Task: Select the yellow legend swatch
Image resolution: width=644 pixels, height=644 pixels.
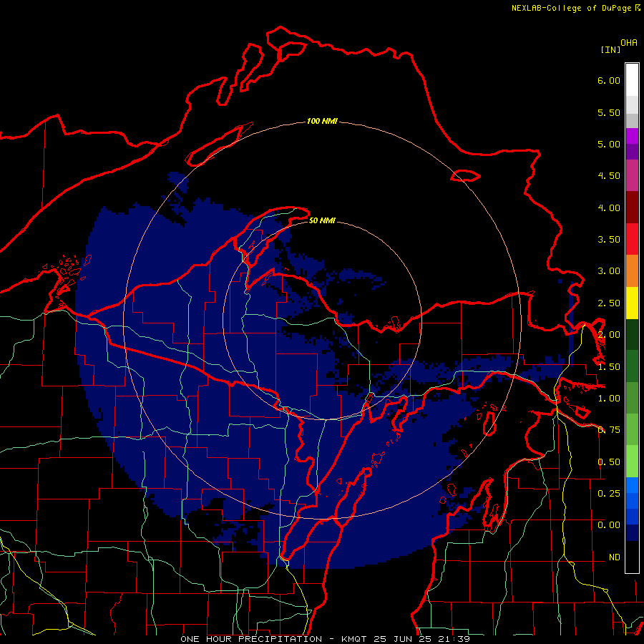Action: (x=632, y=303)
